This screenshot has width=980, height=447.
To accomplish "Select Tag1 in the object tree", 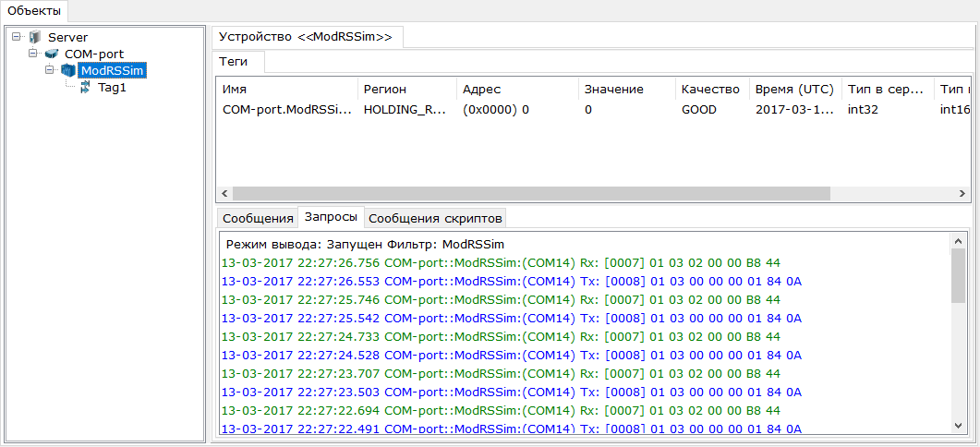I will [113, 88].
